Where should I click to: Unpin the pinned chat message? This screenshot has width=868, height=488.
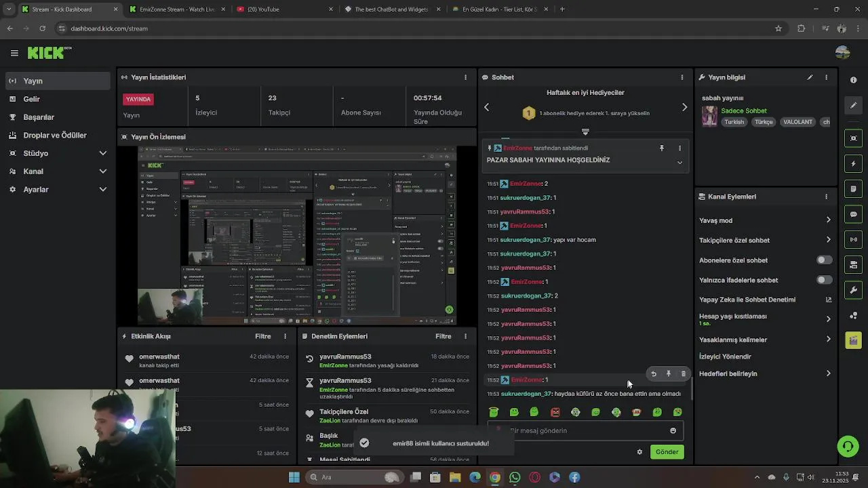(662, 148)
